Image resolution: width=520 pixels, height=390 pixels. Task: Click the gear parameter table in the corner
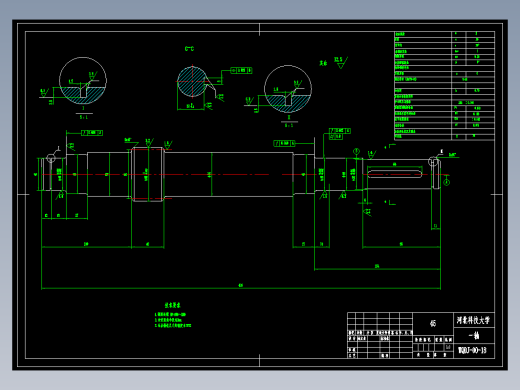(x=444, y=86)
